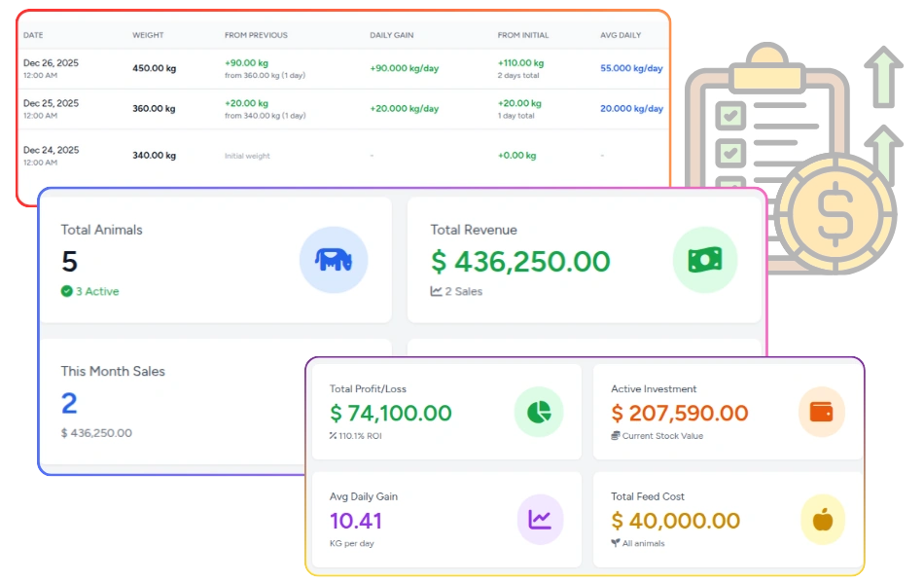Image resolution: width=924 pixels, height=584 pixels.
Task: Click the DATE column header
Action: pyautogui.click(x=33, y=35)
